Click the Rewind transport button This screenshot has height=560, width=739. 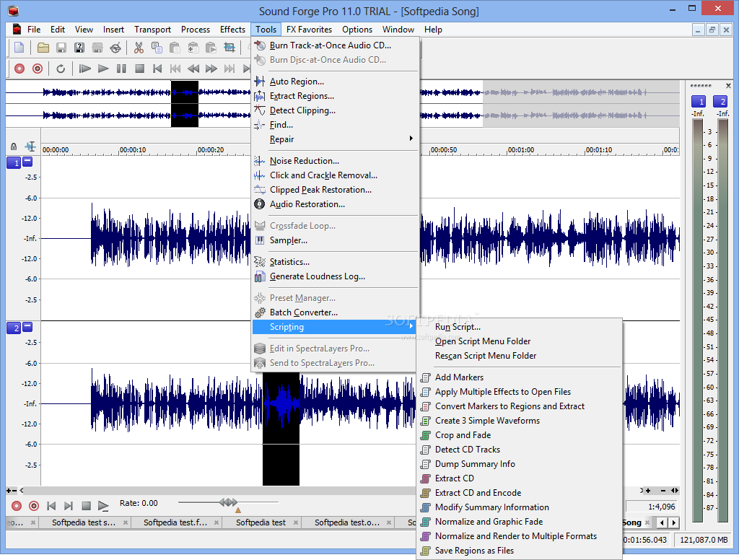click(193, 69)
